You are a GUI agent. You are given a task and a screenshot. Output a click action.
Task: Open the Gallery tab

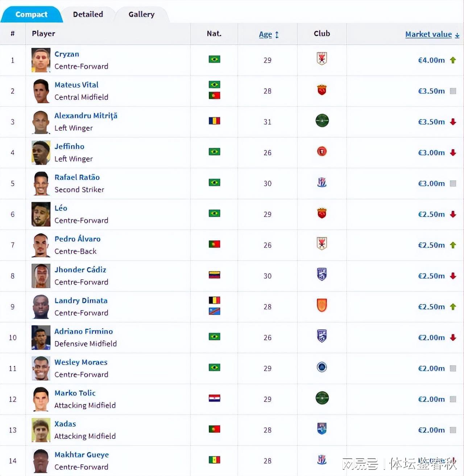click(141, 14)
